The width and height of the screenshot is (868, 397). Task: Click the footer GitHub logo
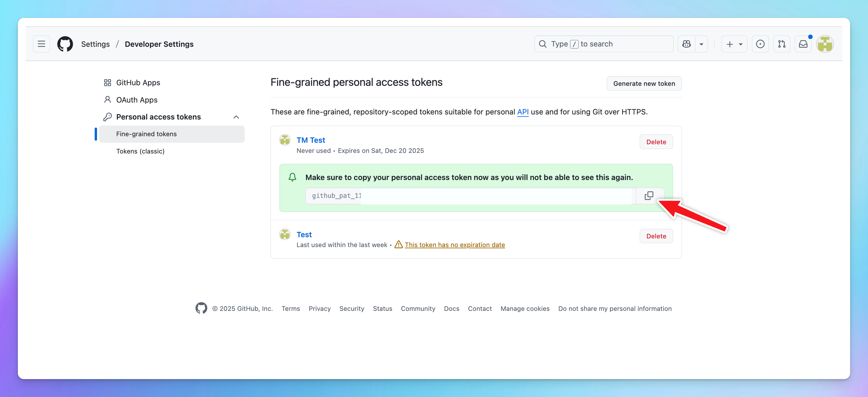[201, 308]
